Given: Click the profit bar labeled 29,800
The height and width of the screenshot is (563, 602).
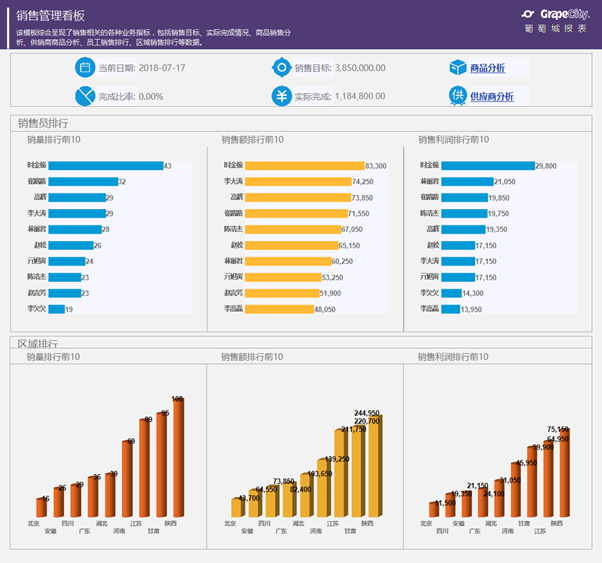Looking at the screenshot, I should point(488,166).
